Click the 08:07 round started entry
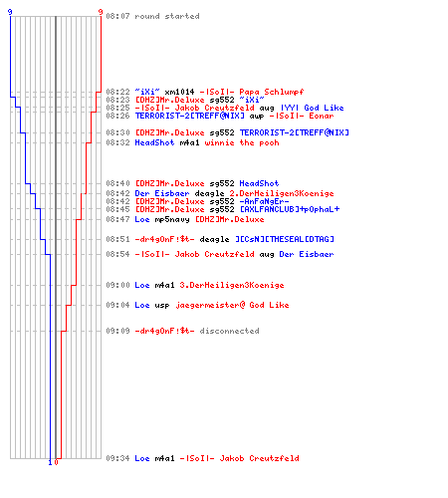This screenshot has width=448, height=498. (152, 16)
